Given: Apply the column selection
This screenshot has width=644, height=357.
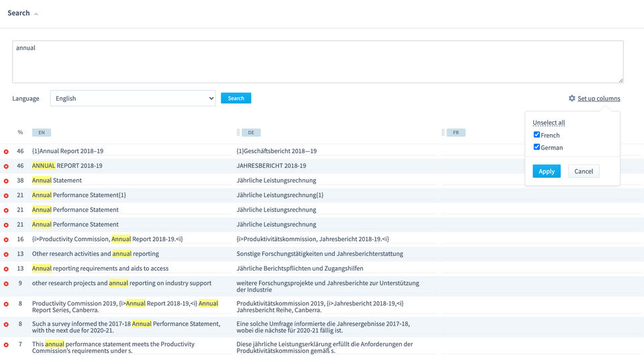Looking at the screenshot, I should click(x=546, y=171).
